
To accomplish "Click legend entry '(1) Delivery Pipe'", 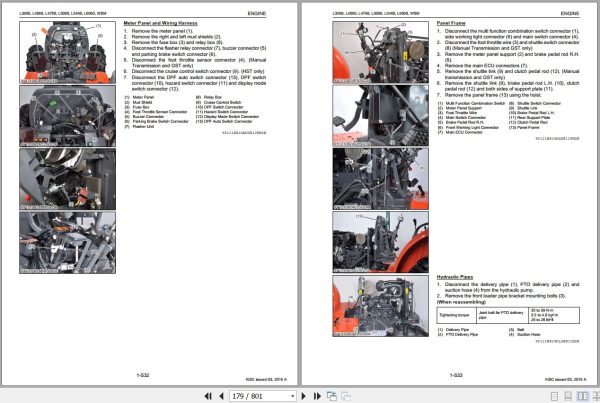I will pyautogui.click(x=453, y=330).
